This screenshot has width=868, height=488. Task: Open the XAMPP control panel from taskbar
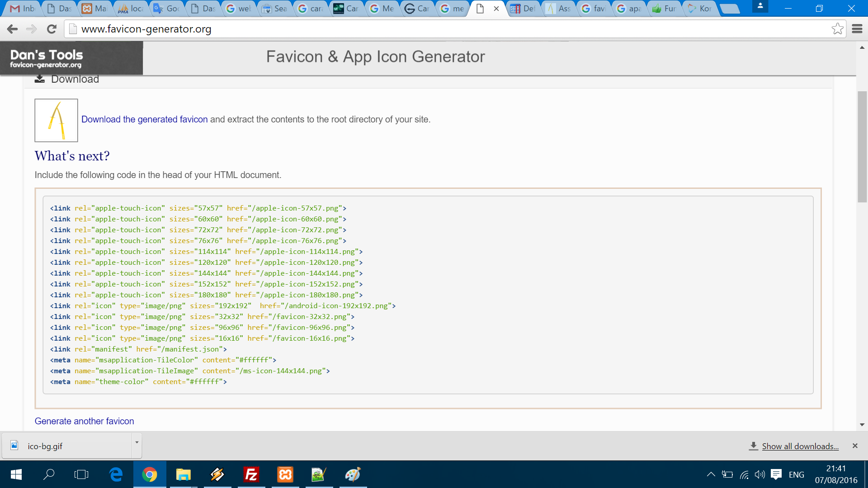(285, 474)
